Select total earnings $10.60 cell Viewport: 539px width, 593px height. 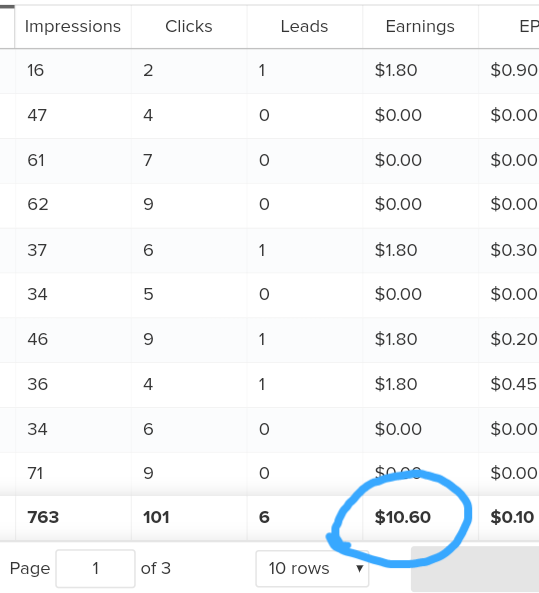pyautogui.click(x=420, y=518)
